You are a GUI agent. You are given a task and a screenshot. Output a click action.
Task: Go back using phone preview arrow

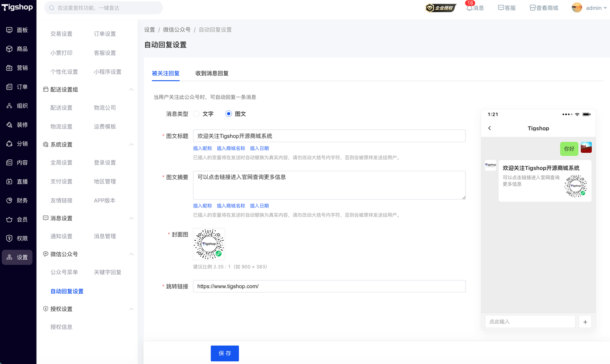pos(490,128)
